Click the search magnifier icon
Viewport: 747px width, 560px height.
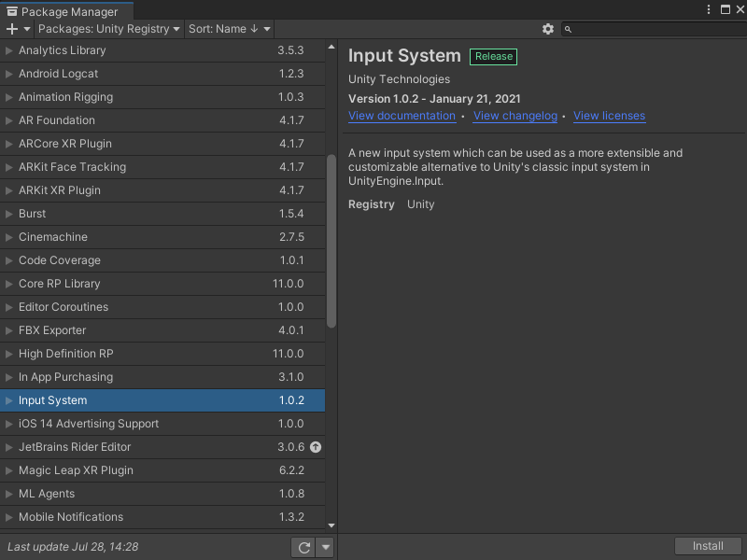[568, 29]
